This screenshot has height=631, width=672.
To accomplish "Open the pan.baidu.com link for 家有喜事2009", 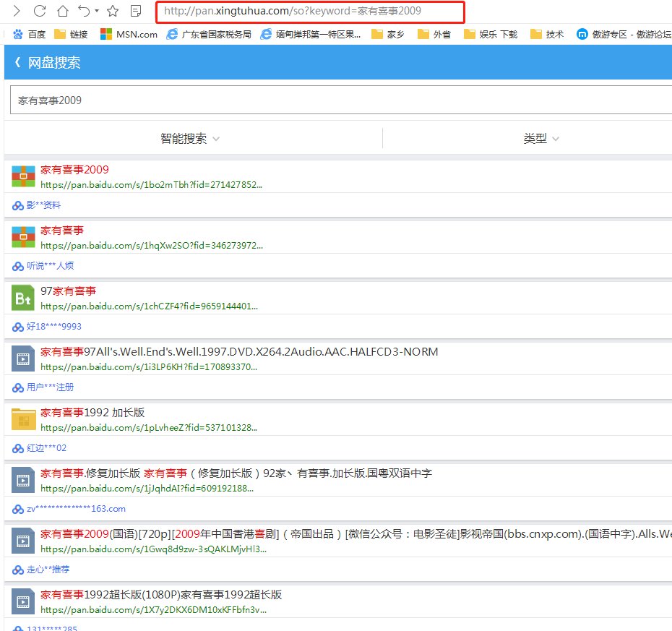I will click(x=145, y=184).
